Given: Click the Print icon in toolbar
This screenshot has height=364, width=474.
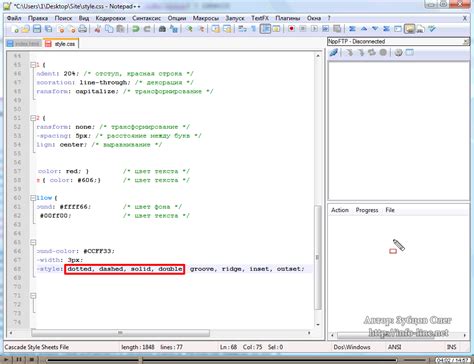Looking at the screenshot, I should (x=83, y=29).
